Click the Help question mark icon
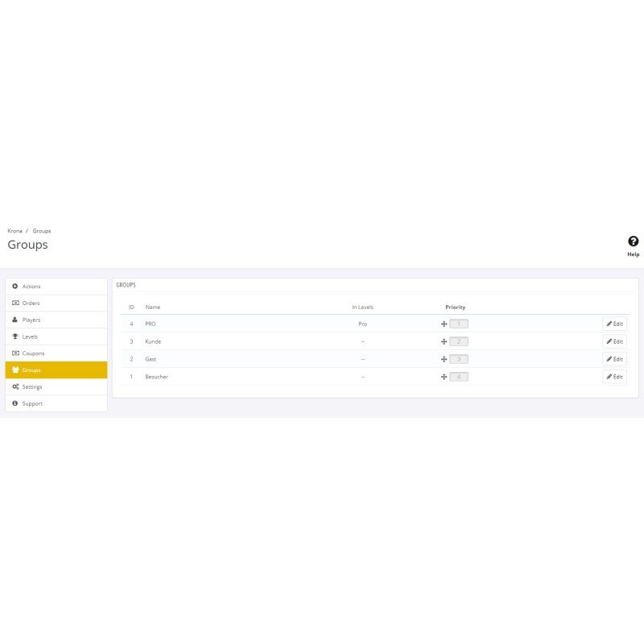644x644 pixels. tap(634, 242)
